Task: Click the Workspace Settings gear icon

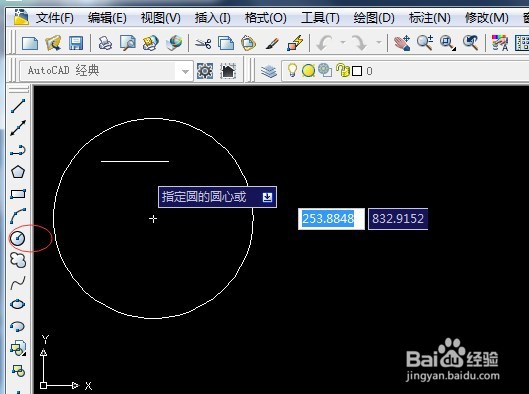Action: pyautogui.click(x=205, y=71)
